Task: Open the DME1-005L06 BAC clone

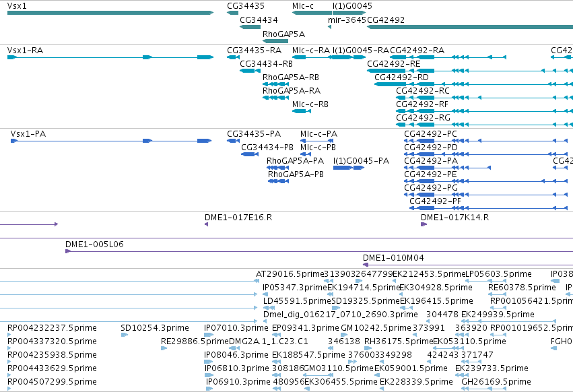Action: click(319, 251)
